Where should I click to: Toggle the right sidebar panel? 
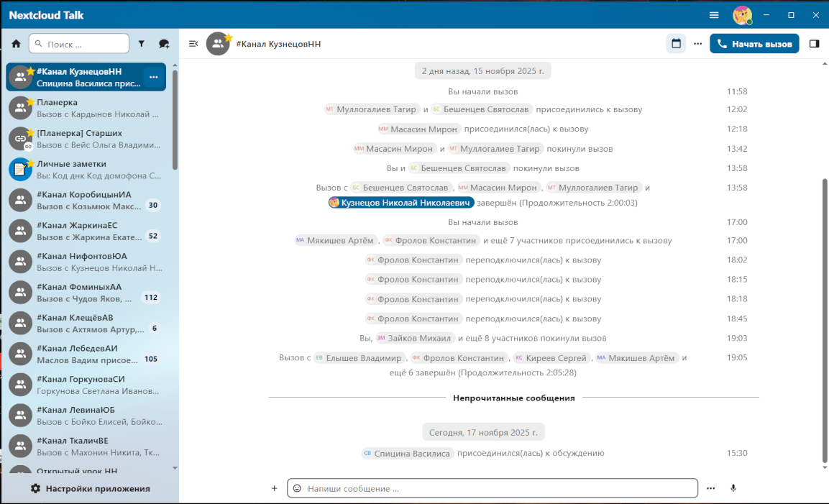(x=813, y=43)
